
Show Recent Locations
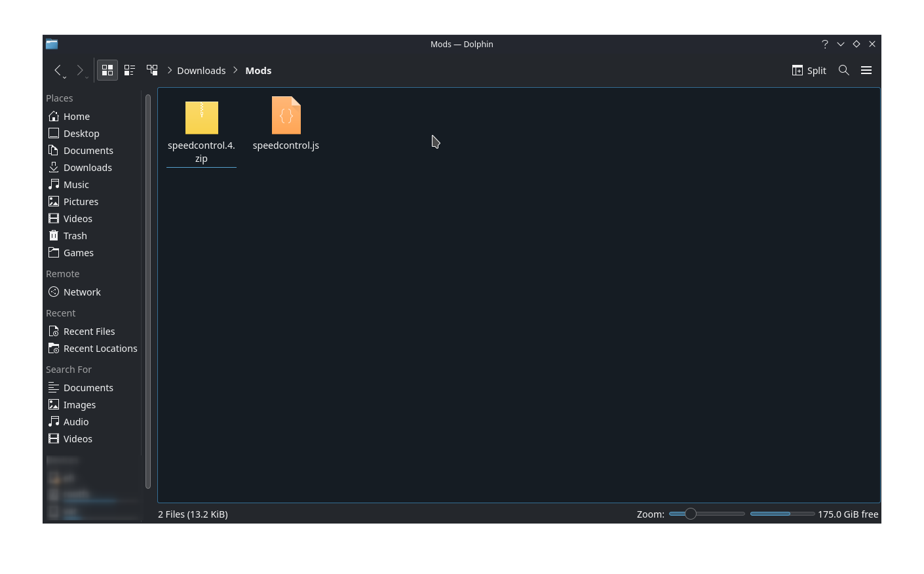point(94,349)
